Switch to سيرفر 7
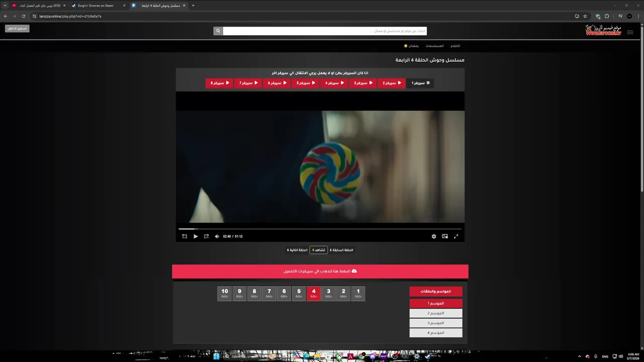 pyautogui.click(x=248, y=83)
